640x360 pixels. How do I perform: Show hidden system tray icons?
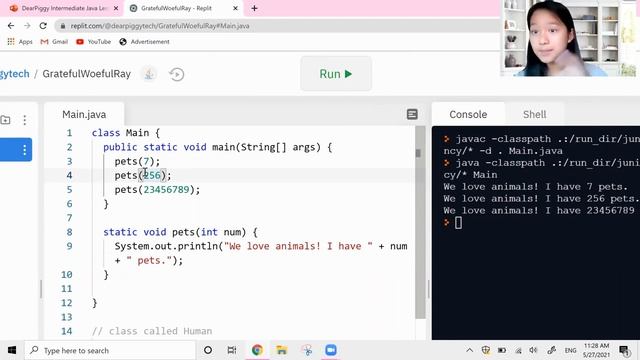(469, 350)
